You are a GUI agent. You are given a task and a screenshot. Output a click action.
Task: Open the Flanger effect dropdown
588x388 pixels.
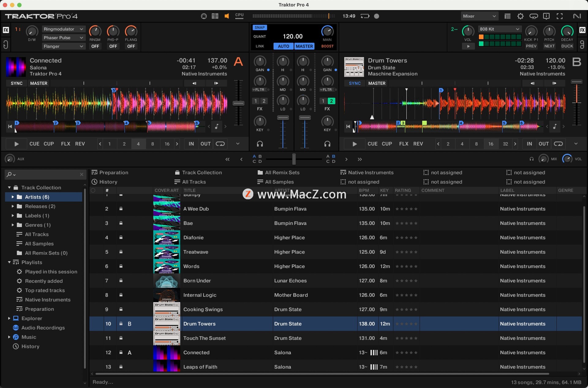click(63, 46)
